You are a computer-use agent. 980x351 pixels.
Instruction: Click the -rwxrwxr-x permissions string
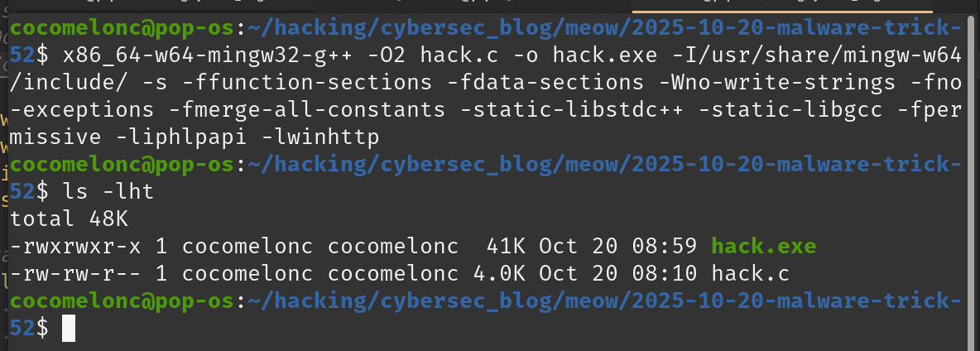pos(71,246)
